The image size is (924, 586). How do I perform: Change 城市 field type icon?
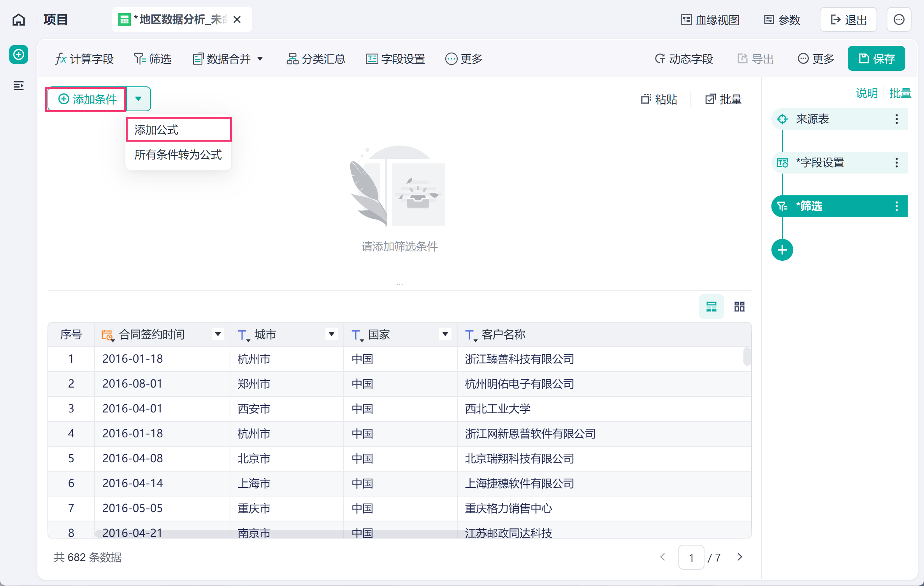pos(244,335)
